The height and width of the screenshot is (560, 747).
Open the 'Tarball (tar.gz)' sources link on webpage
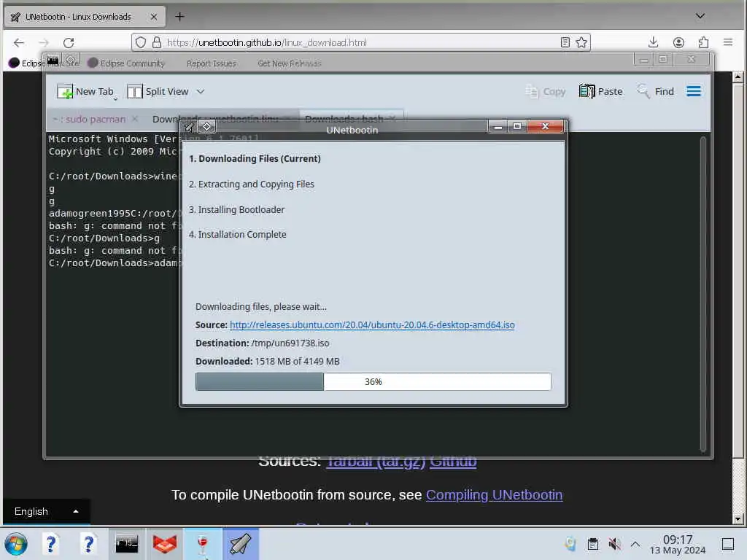click(x=376, y=462)
